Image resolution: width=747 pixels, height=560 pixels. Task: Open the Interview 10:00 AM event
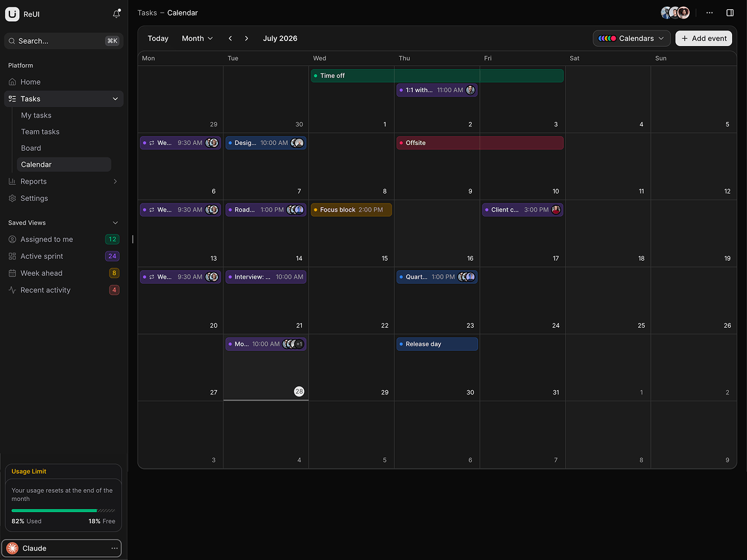click(266, 277)
